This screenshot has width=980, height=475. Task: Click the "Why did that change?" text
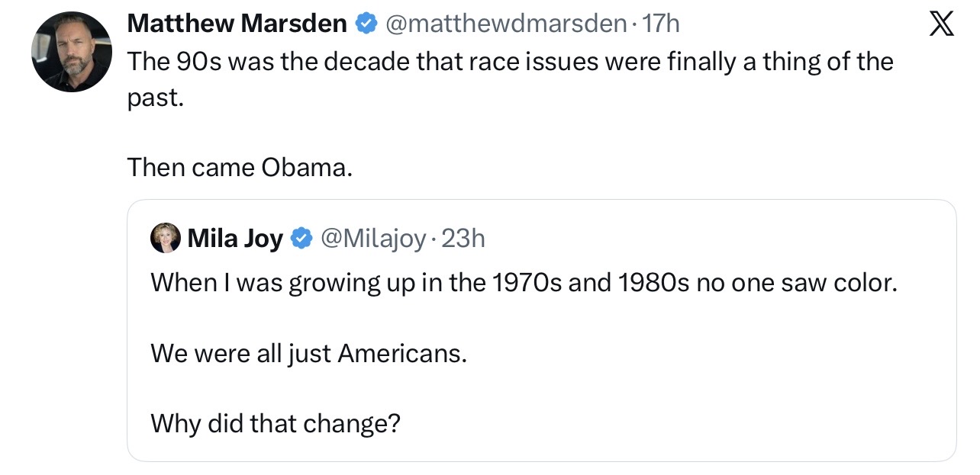click(275, 422)
